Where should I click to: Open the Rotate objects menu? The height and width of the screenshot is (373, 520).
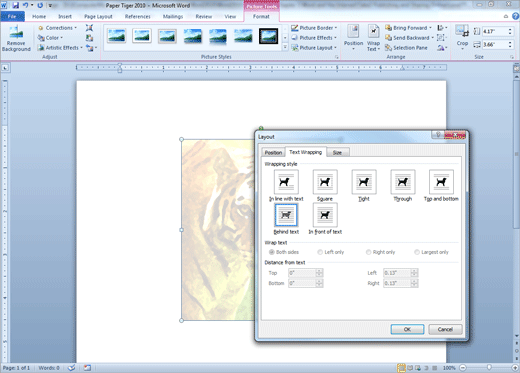point(442,48)
